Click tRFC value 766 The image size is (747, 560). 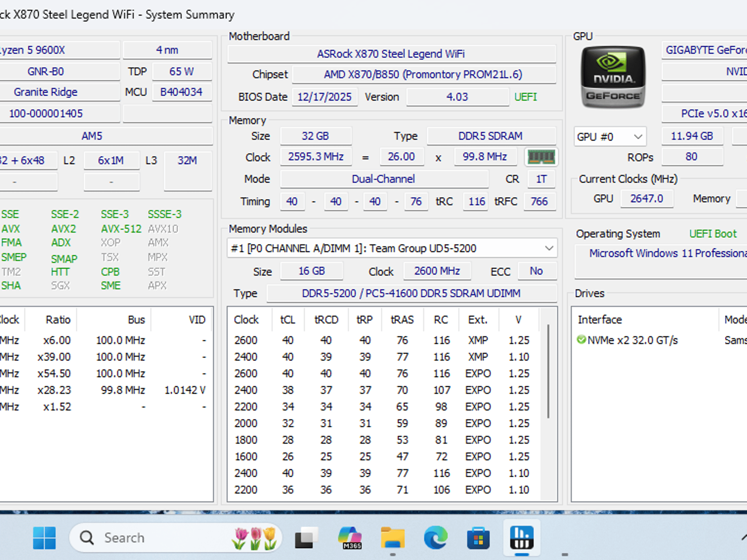539,201
